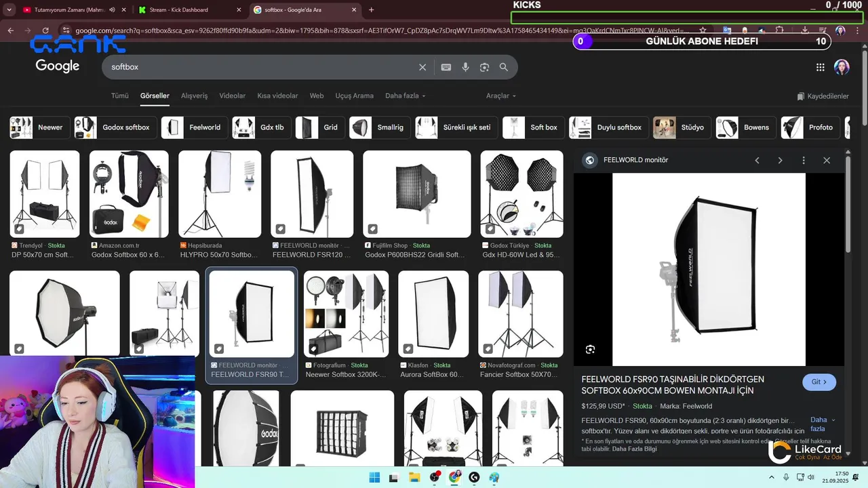The image size is (868, 488).
Task: Open Trendyol DP 50x70 cm softbox thumbnail
Action: pos(45,194)
